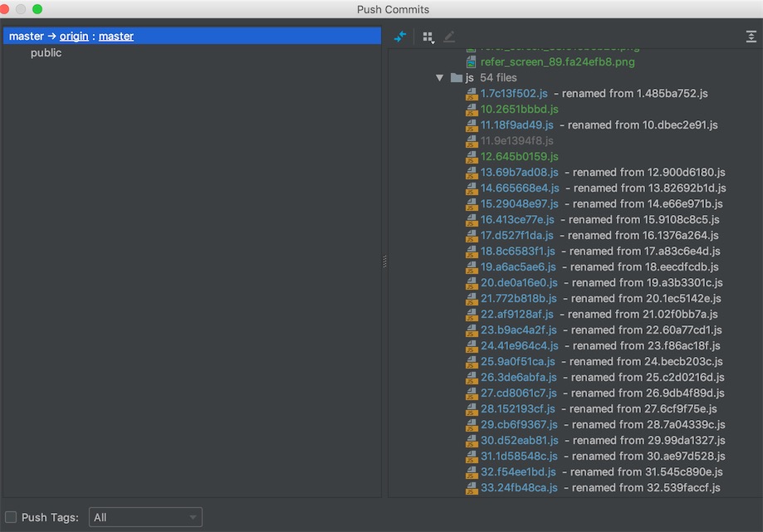Click the JS icon of 20.de0a16e0.js

(471, 282)
